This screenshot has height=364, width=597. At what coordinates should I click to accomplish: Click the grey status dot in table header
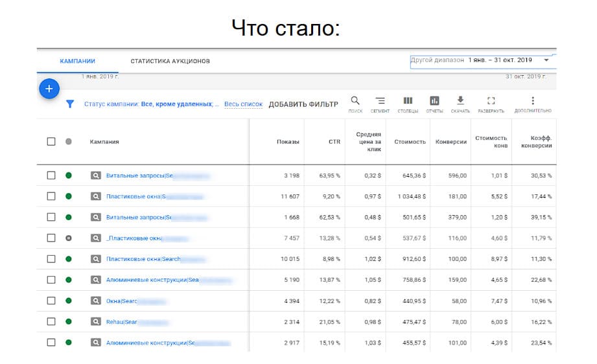[x=69, y=141]
